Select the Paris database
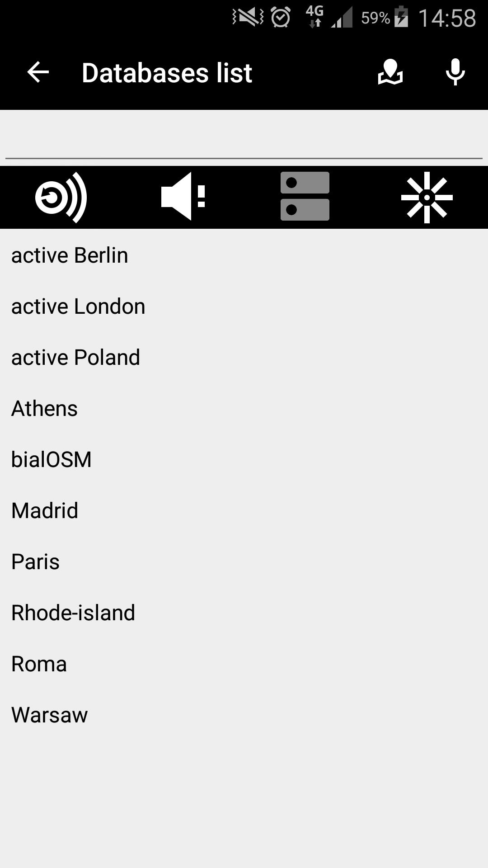This screenshot has height=868, width=488. [36, 562]
